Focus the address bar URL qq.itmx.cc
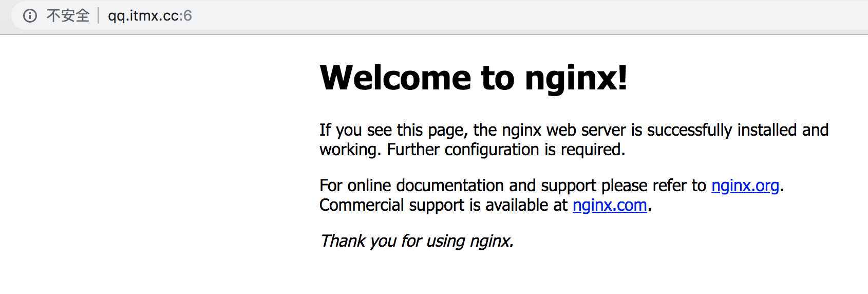The width and height of the screenshot is (868, 294). coord(143,16)
